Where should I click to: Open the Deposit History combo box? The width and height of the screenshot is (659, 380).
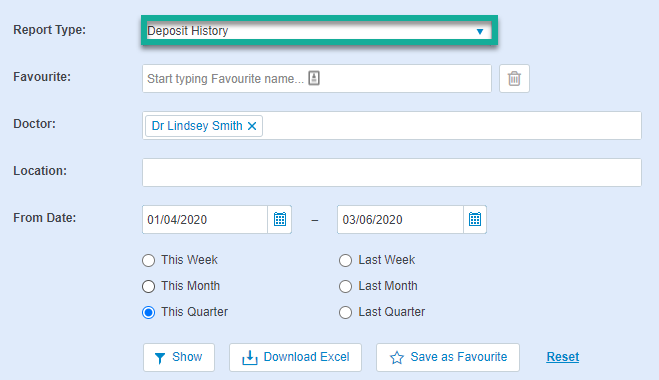click(x=319, y=31)
